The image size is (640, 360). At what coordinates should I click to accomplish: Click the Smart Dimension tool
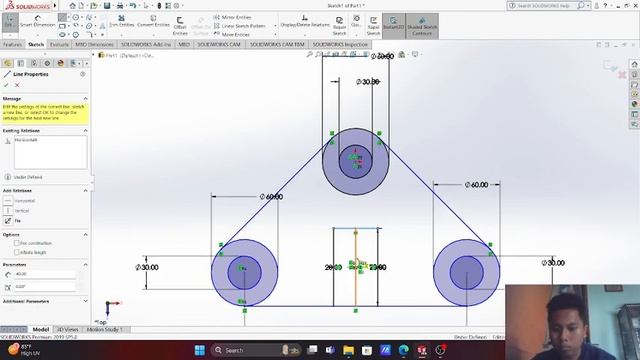point(38,22)
